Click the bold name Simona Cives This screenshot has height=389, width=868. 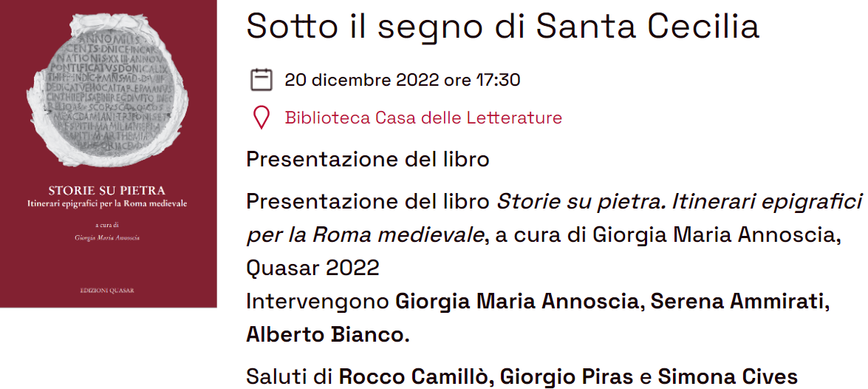pos(728,377)
